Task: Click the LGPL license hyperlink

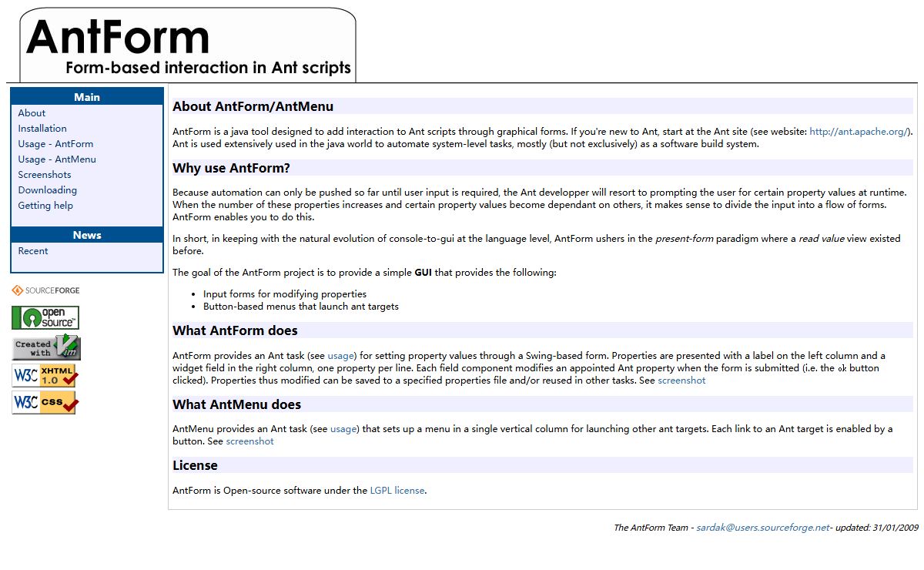Action: [x=397, y=490]
